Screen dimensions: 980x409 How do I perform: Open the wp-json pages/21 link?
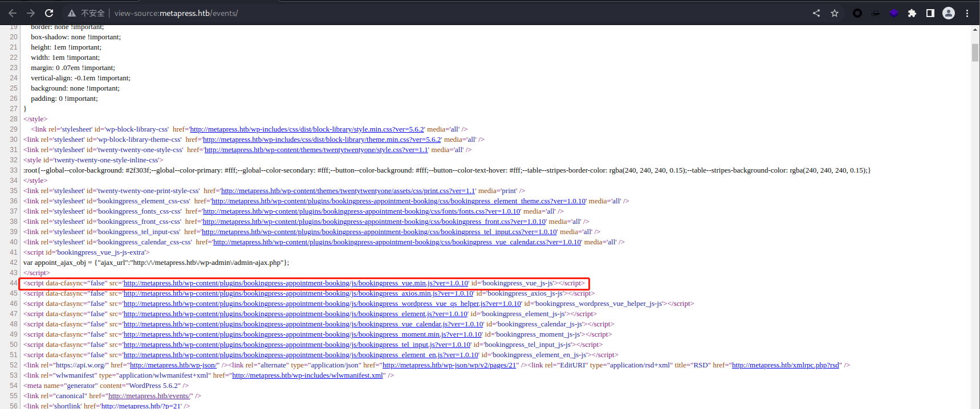pyautogui.click(x=449, y=365)
